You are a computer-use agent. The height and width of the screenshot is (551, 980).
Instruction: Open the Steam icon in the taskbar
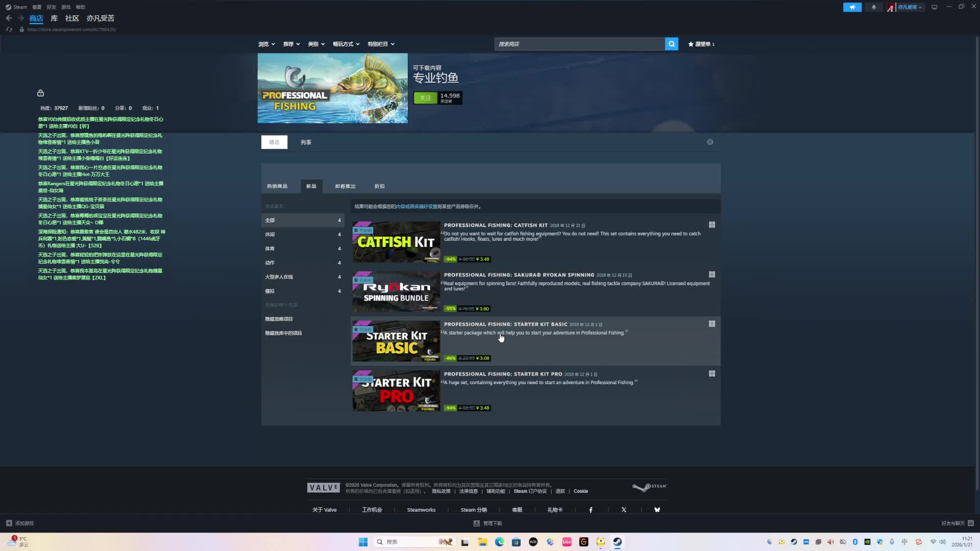tap(617, 542)
